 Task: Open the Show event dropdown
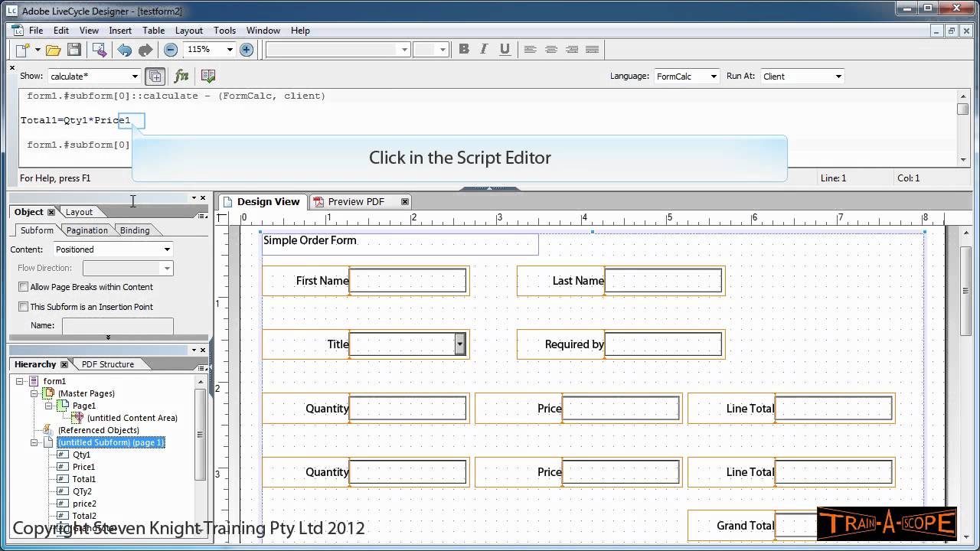click(135, 77)
